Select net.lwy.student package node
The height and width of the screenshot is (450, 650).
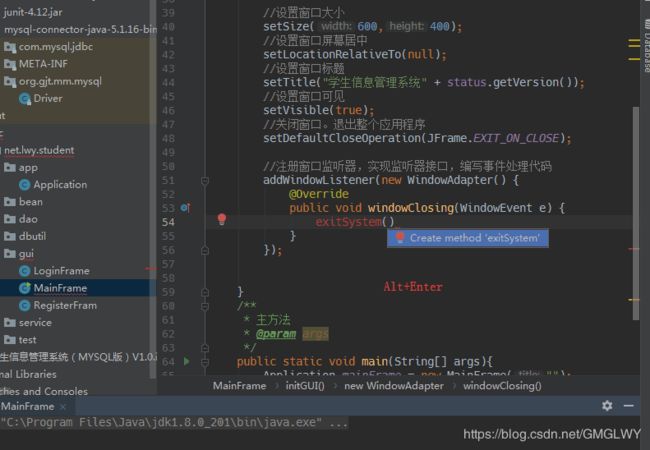39,150
